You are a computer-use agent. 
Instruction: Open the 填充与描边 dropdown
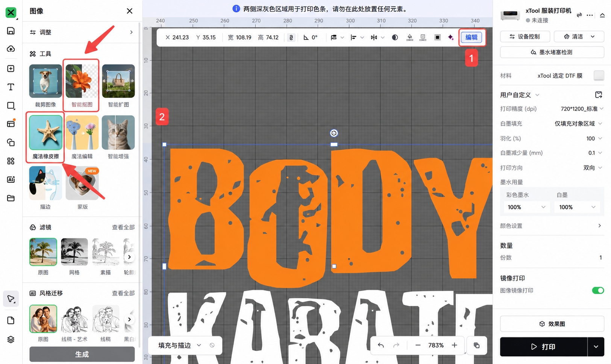point(180,345)
